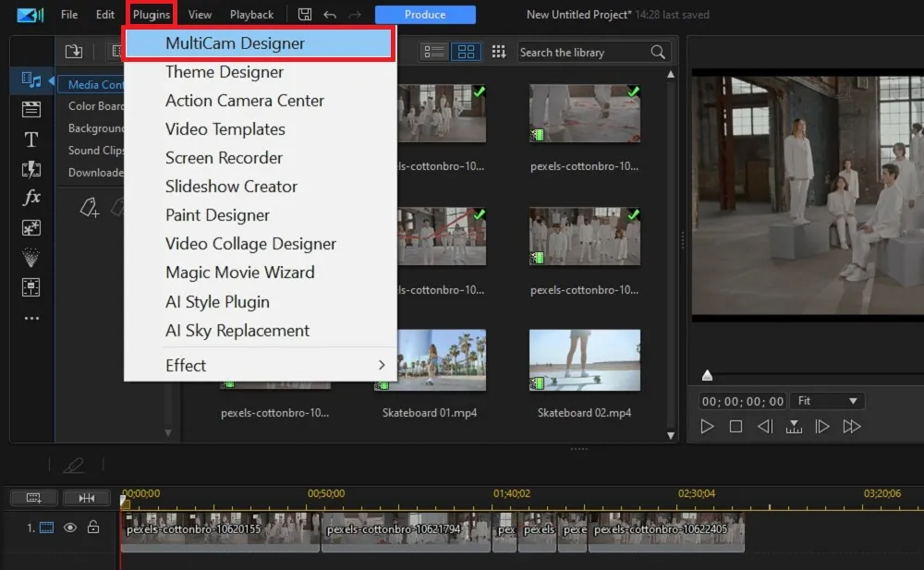
Task: Click the Save project icon
Action: (x=305, y=14)
